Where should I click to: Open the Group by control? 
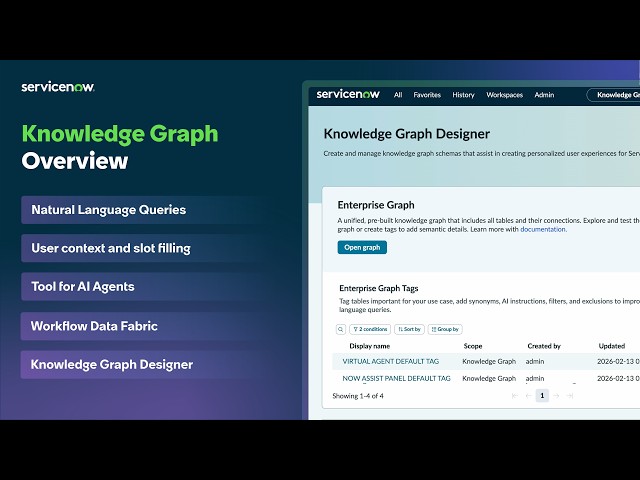point(445,329)
